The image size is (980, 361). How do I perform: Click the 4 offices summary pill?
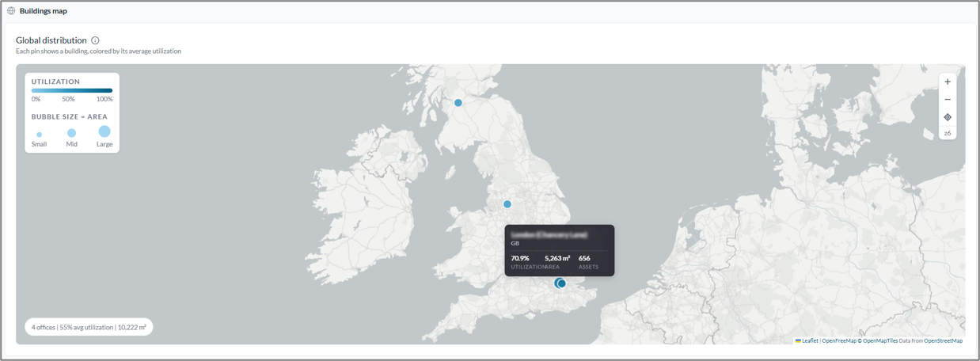(x=89, y=327)
